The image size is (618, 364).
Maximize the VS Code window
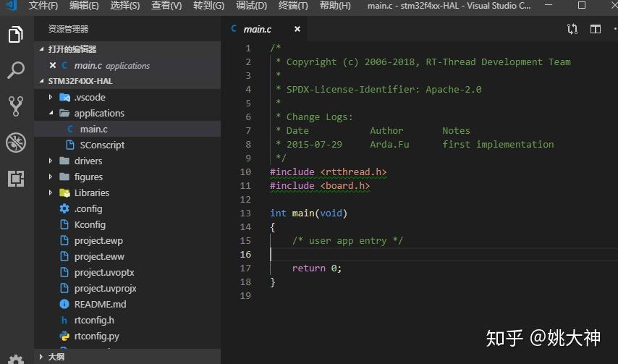(x=581, y=5)
